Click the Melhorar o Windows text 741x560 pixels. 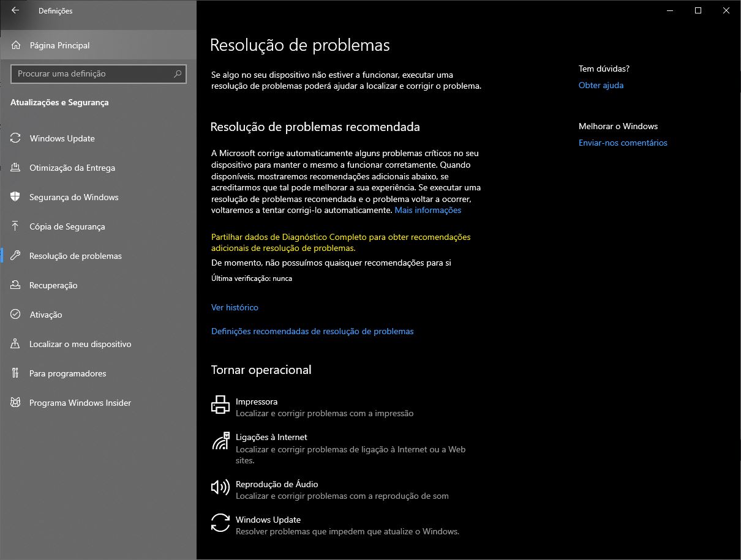pyautogui.click(x=618, y=126)
